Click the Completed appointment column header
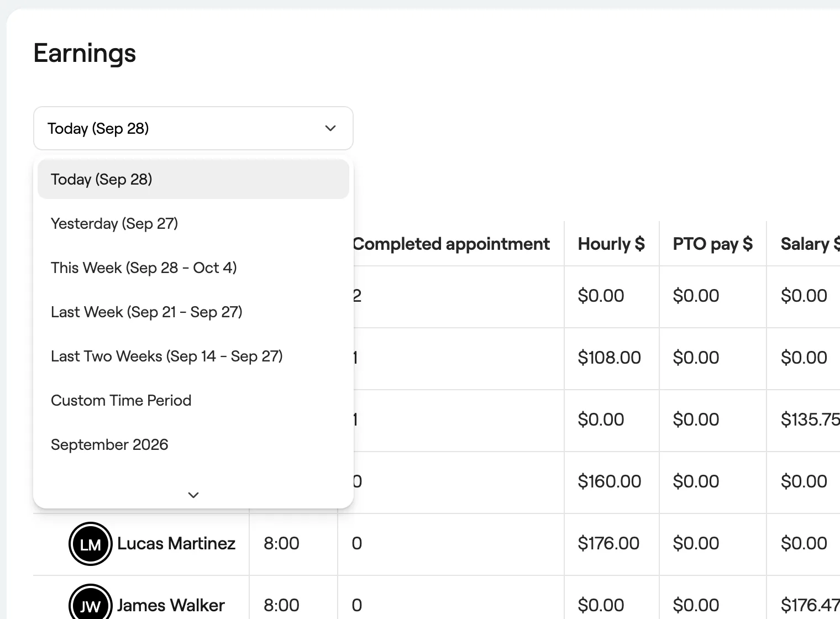Viewport: 840px width, 619px height. pos(451,244)
